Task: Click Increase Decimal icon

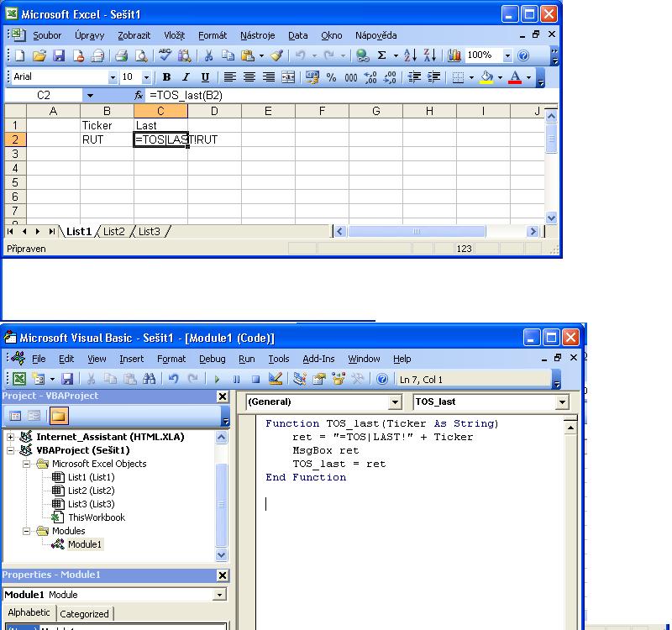Action: coord(370,77)
